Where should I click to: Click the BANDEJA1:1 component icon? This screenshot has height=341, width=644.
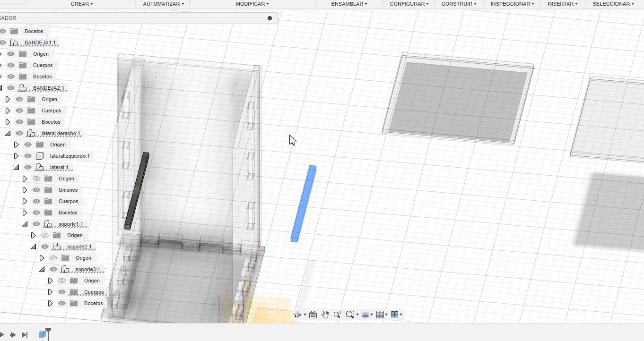[x=14, y=43]
